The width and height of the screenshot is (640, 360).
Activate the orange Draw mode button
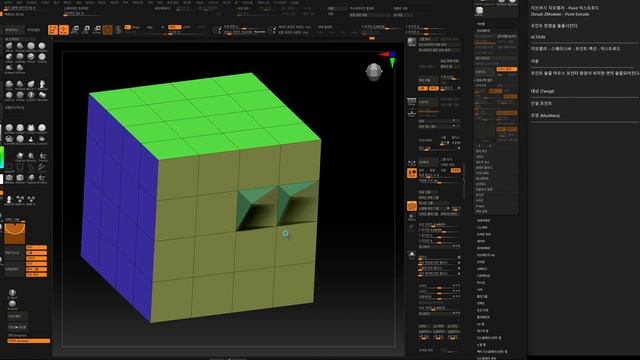point(64,30)
